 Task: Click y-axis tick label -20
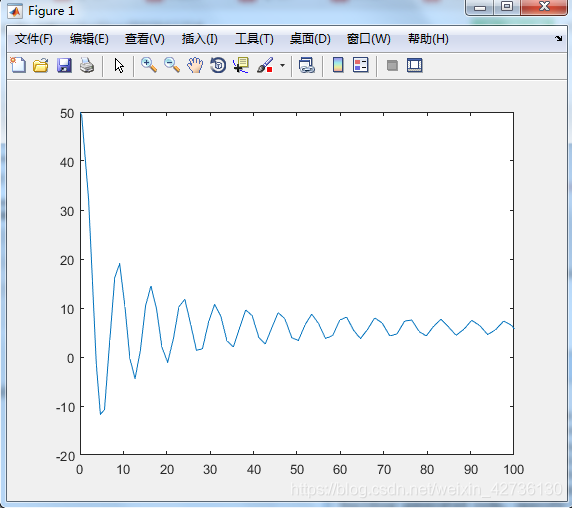point(65,456)
